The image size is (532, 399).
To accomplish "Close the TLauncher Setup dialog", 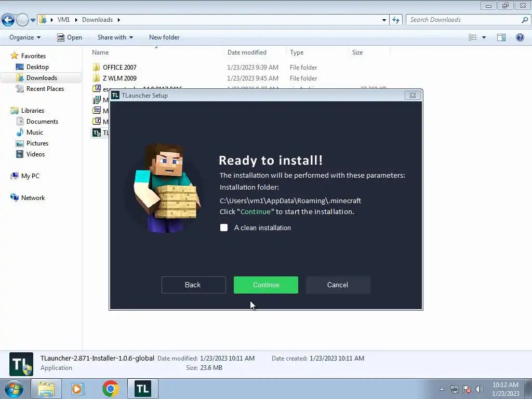I will click(413, 96).
